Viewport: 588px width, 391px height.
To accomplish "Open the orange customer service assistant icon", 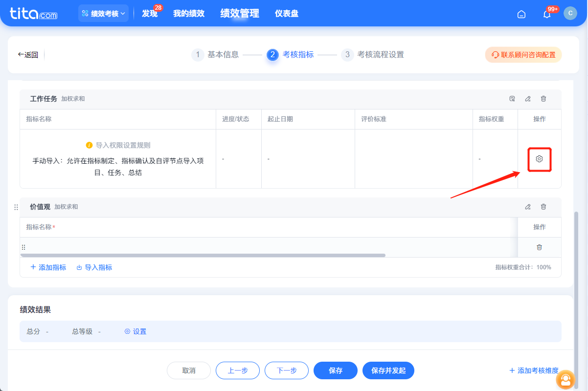I will (x=566, y=380).
